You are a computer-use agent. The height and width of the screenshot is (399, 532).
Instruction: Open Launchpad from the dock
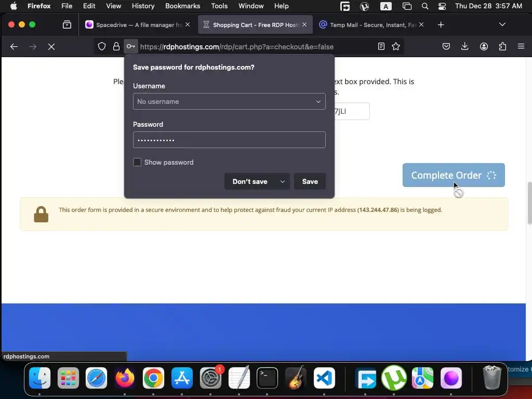coord(68,378)
